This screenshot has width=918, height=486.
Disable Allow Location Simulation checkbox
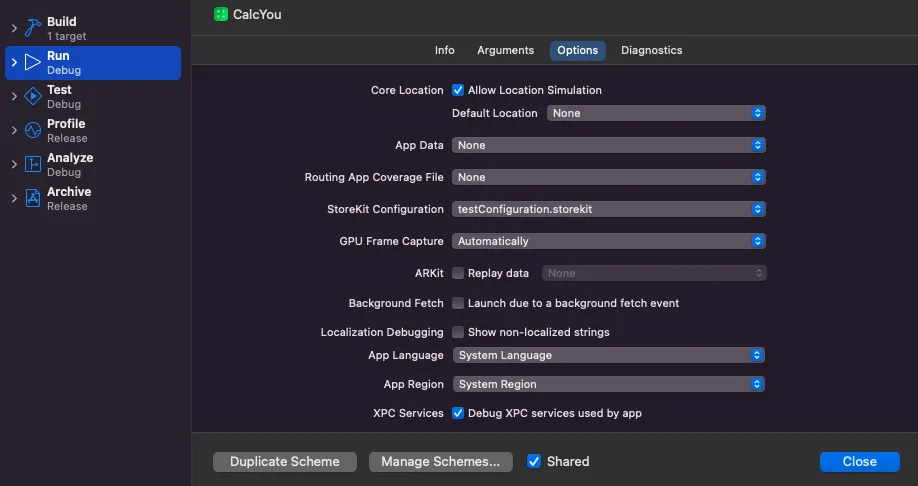pyautogui.click(x=458, y=90)
